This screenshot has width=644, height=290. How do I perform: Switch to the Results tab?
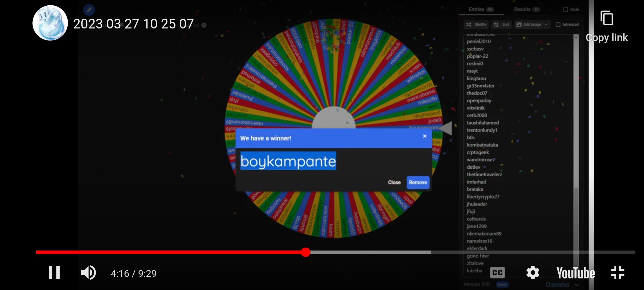pos(526,9)
